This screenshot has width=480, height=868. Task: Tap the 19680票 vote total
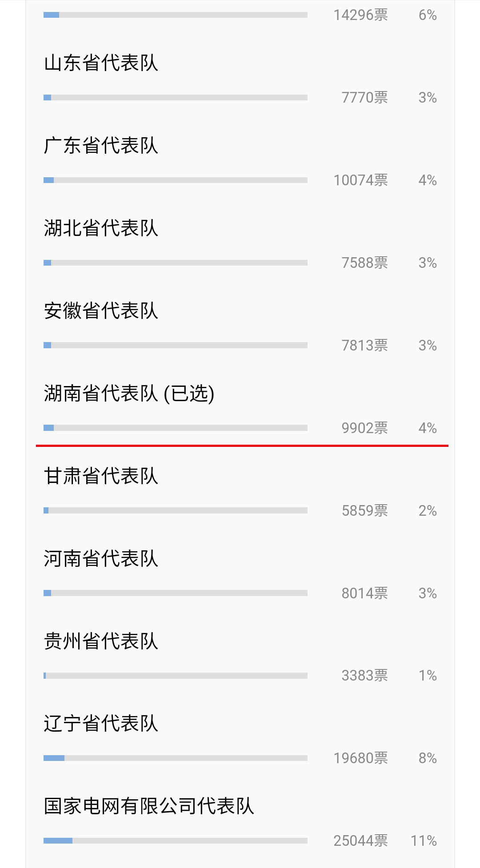pos(360,758)
